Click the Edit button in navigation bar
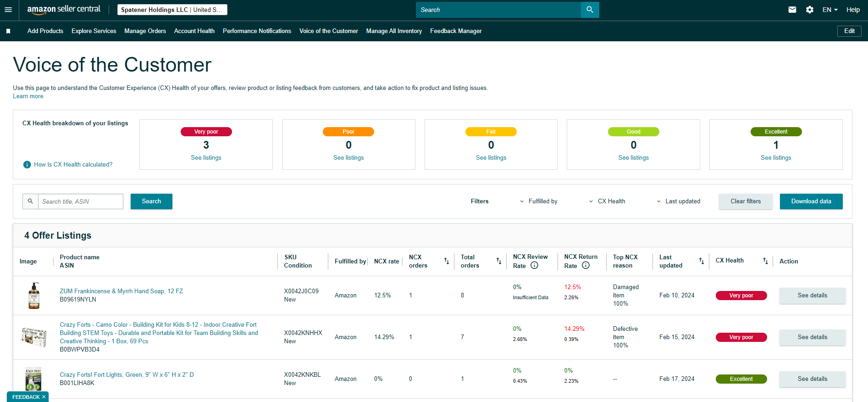 coord(849,31)
